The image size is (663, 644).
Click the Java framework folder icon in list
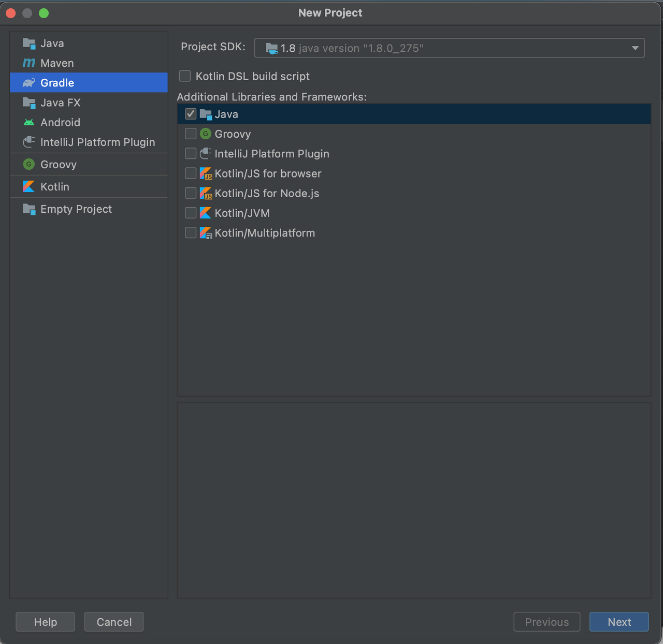(206, 114)
